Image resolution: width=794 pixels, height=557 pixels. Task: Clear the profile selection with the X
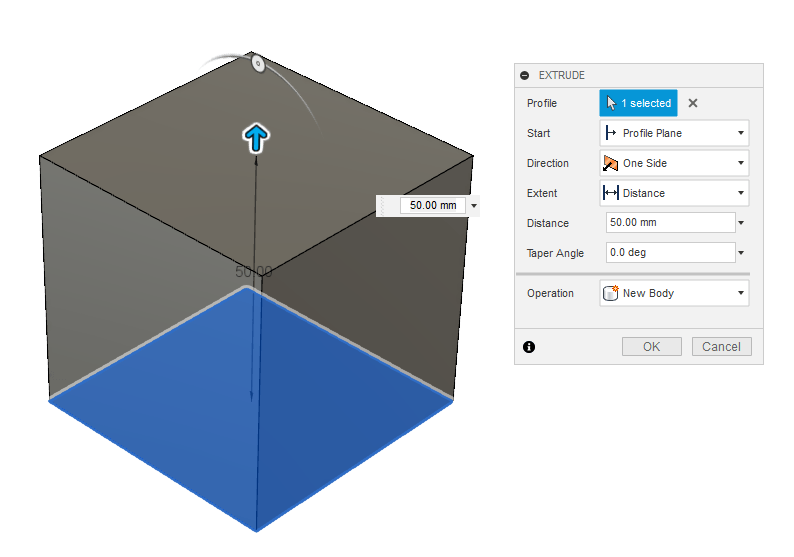pyautogui.click(x=693, y=103)
